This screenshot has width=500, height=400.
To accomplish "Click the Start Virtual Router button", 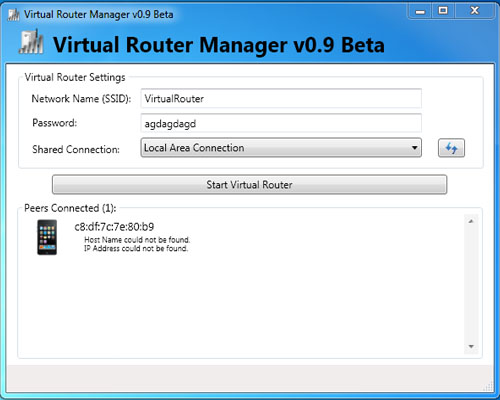I will point(249,184).
